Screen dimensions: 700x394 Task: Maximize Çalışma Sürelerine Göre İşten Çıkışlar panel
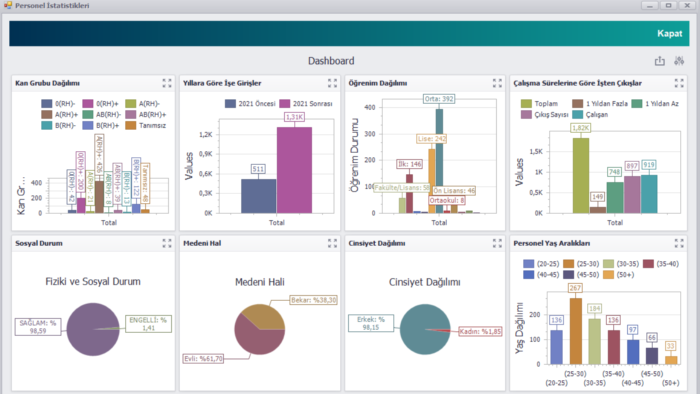tap(679, 83)
